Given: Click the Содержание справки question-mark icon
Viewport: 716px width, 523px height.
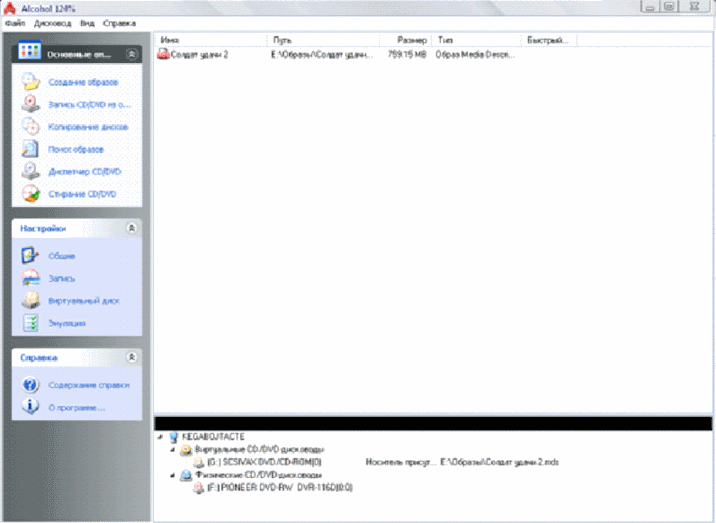Looking at the screenshot, I should click(x=31, y=385).
